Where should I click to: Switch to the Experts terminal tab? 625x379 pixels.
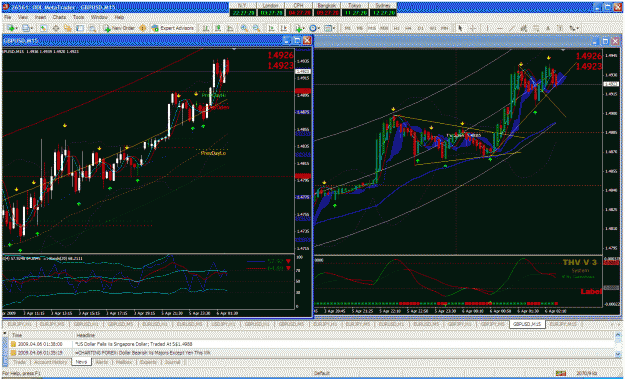148,362
